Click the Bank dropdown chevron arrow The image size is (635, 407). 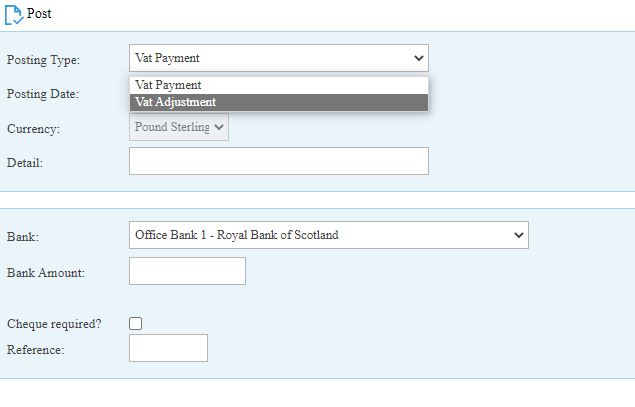[x=518, y=235]
